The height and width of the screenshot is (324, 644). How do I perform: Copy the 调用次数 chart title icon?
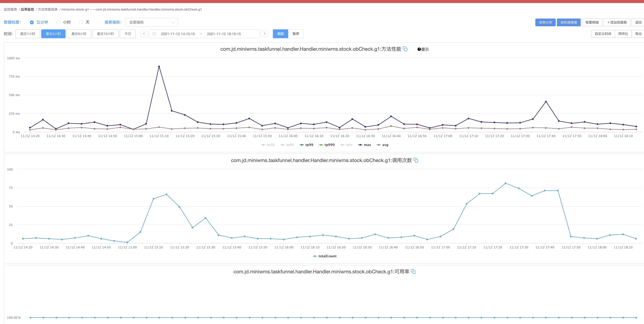[x=416, y=160]
